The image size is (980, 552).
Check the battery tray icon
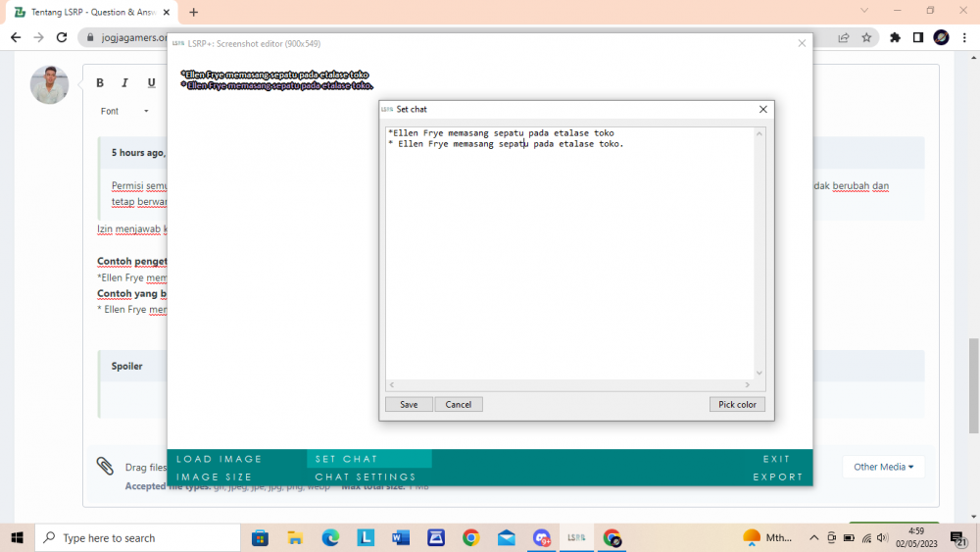849,537
